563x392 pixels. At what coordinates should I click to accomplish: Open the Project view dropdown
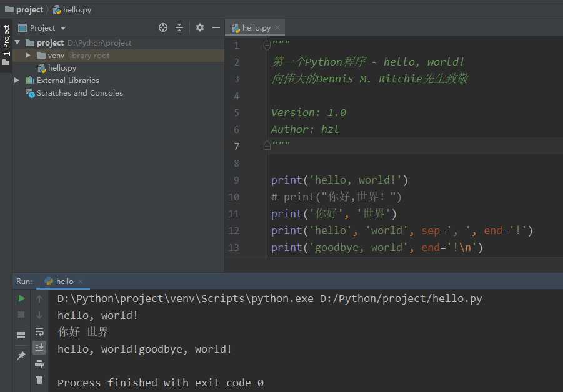tap(63, 28)
